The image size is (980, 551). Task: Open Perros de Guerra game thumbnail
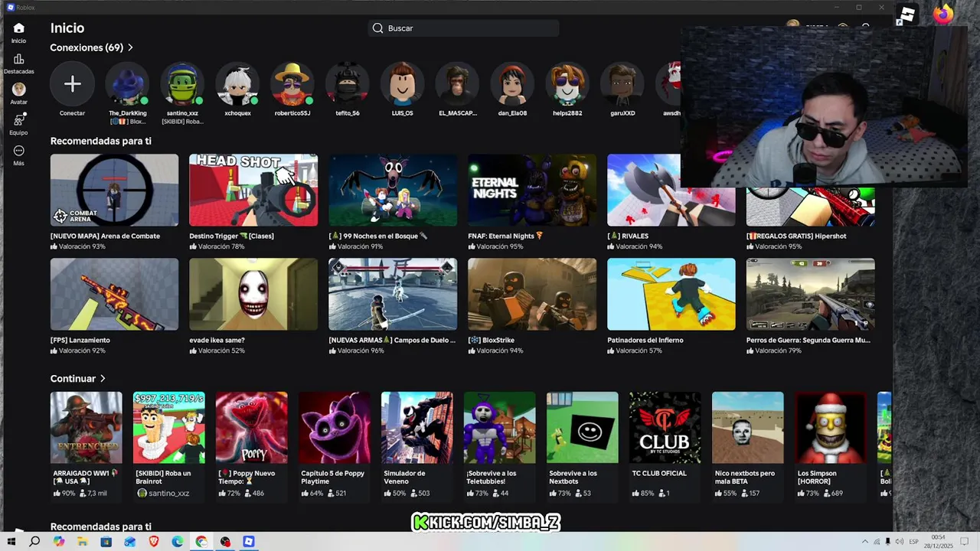point(811,295)
